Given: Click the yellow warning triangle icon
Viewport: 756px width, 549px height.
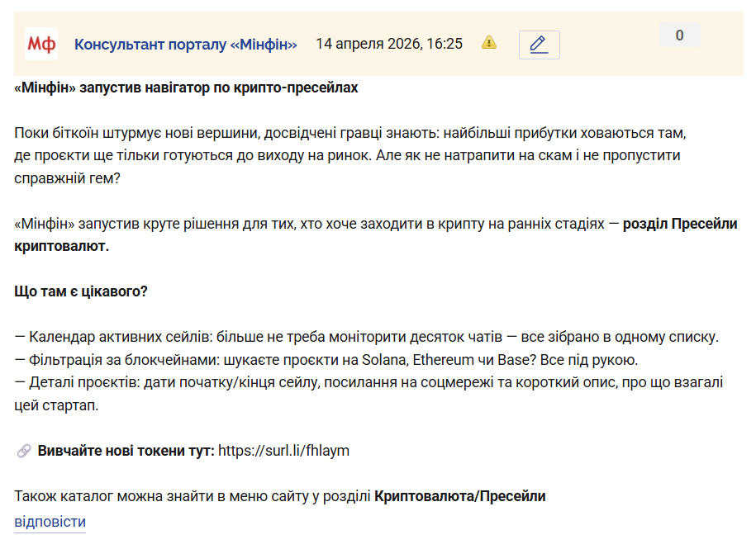Looking at the screenshot, I should [489, 42].
